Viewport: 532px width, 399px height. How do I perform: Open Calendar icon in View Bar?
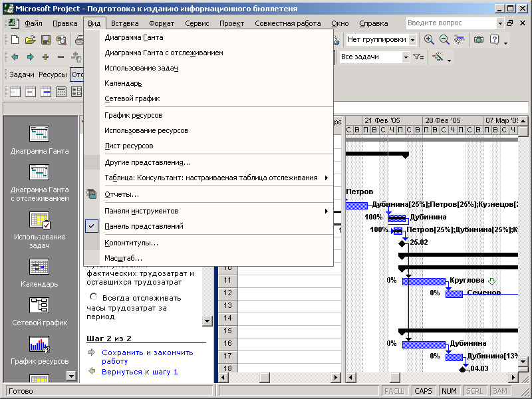point(39,267)
